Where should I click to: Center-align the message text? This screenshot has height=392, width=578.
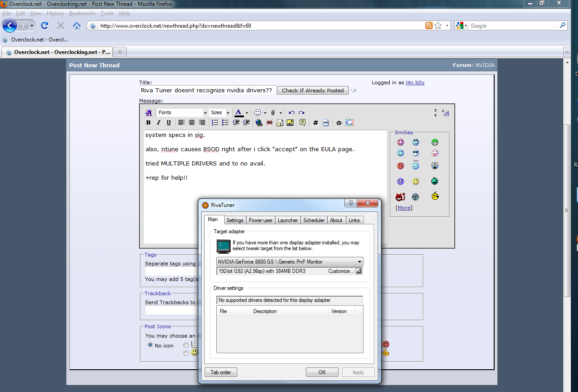192,123
